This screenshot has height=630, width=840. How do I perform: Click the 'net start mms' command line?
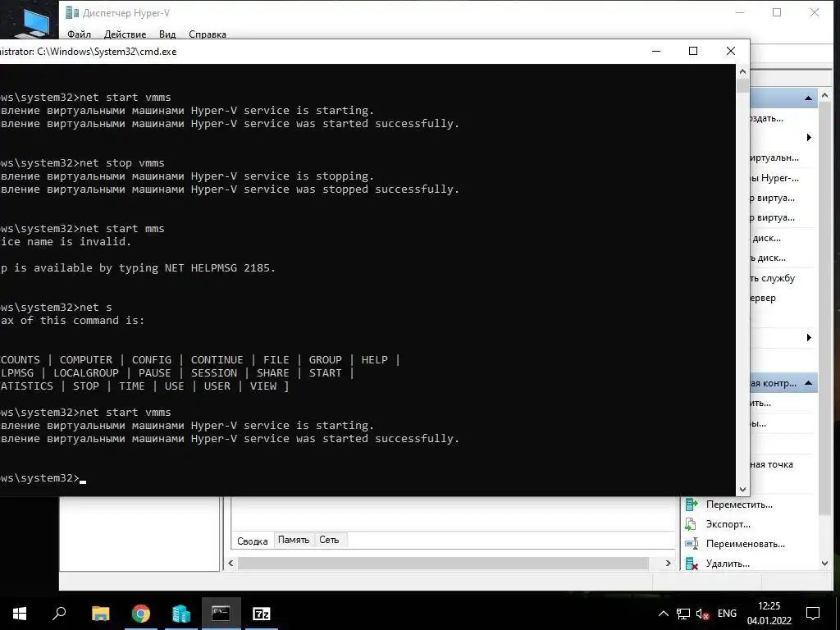tap(82, 228)
